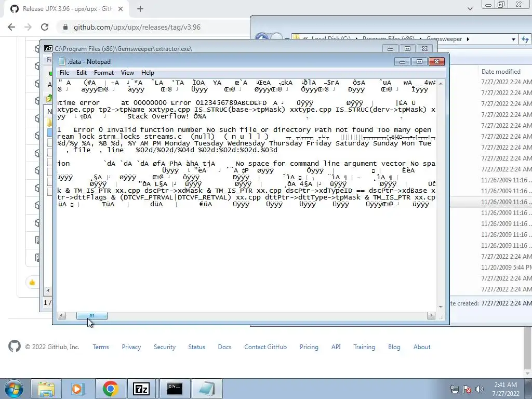This screenshot has width=532, height=399.
Task: Maximize the 7-Zip extractor.exe window
Action: (407, 49)
